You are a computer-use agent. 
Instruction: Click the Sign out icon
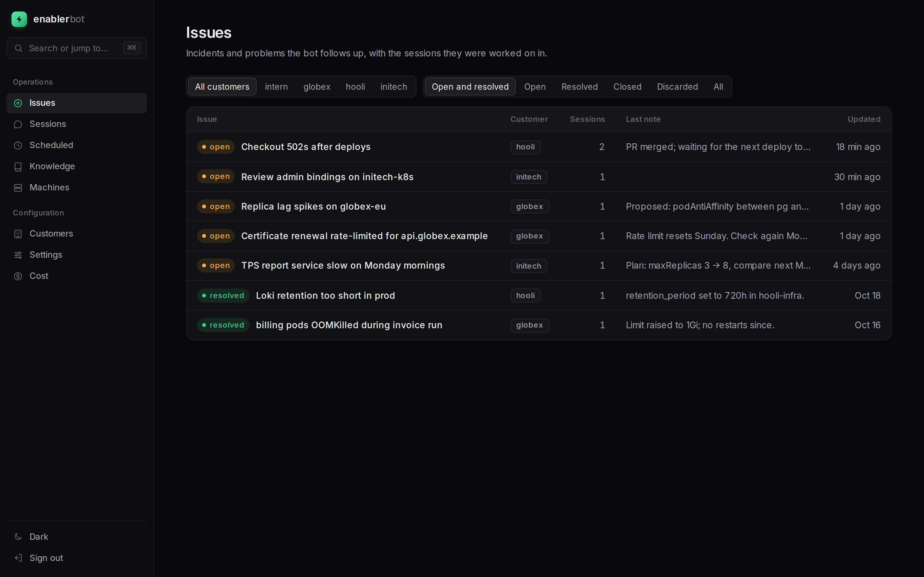click(18, 558)
